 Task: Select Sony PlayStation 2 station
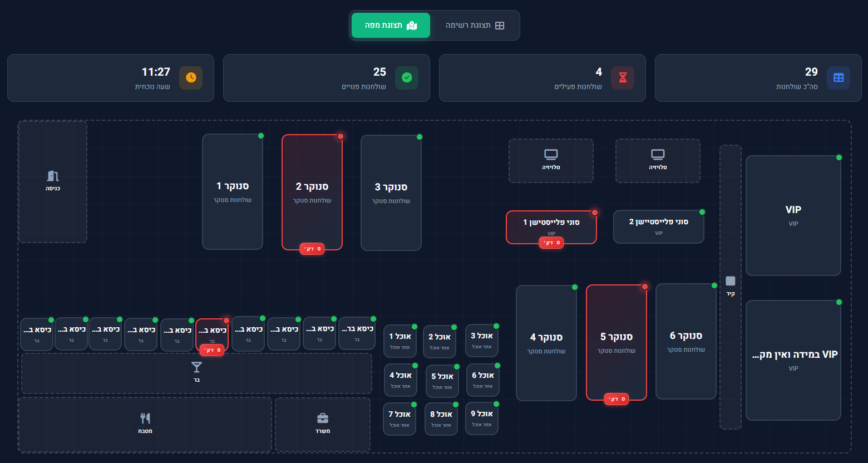pyautogui.click(x=659, y=226)
